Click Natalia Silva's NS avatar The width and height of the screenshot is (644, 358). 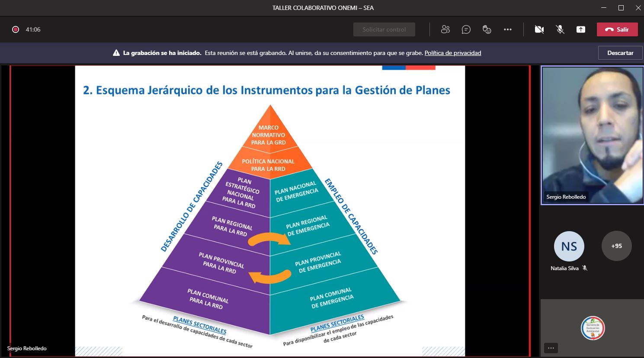click(x=569, y=246)
